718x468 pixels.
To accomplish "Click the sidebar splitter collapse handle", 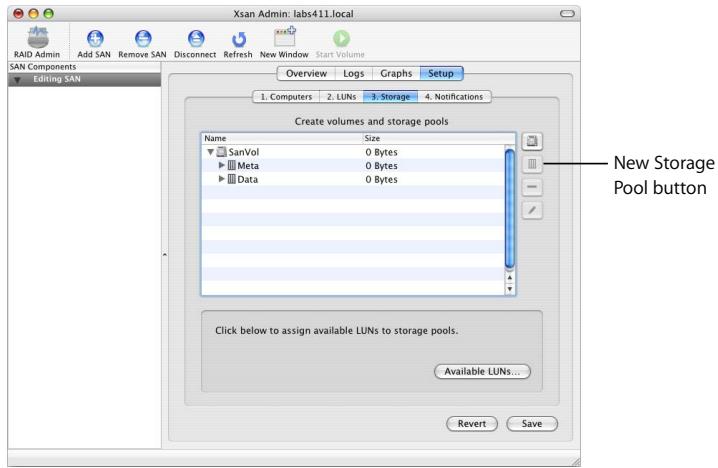I will coord(165,254).
